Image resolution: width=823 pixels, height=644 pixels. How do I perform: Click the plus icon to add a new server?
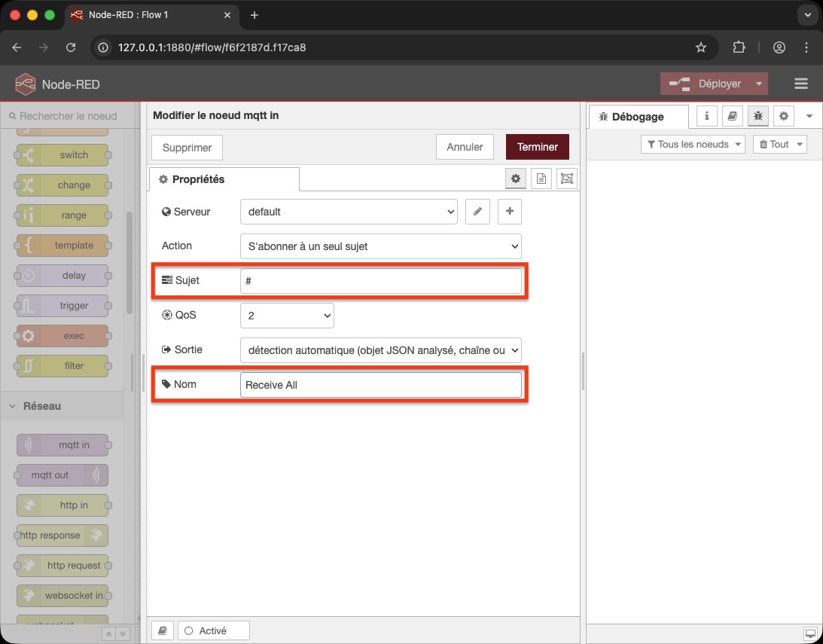click(509, 212)
